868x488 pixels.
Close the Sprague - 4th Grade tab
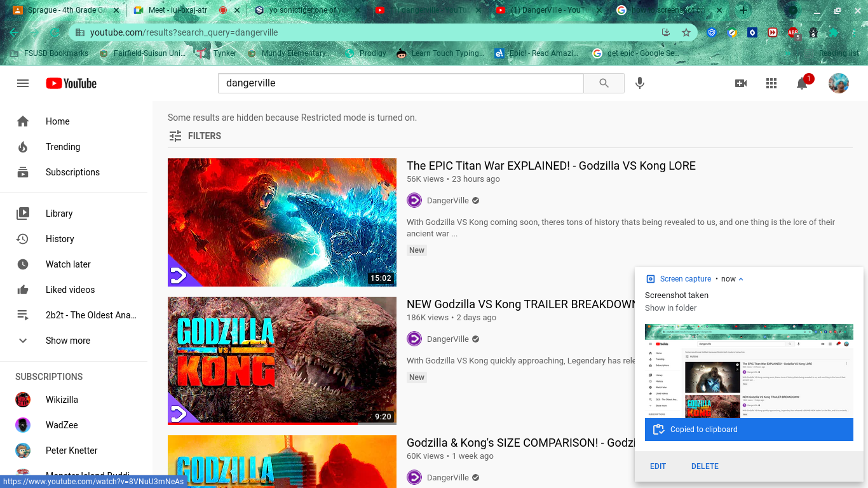(116, 10)
